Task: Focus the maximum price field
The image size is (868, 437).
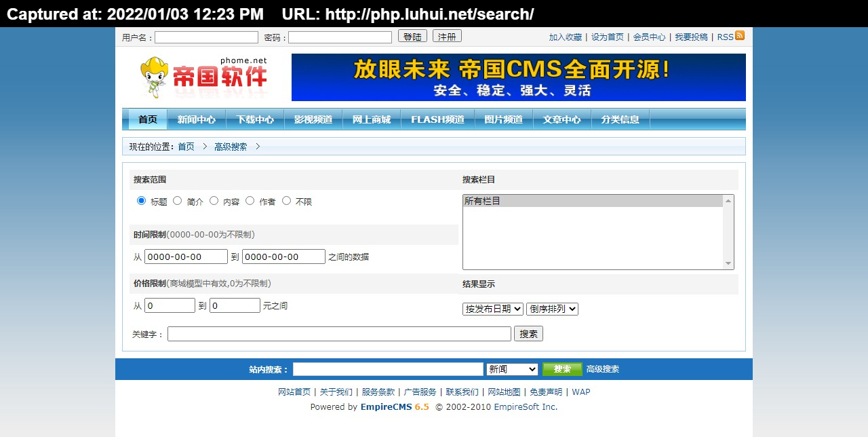Action: (x=235, y=305)
